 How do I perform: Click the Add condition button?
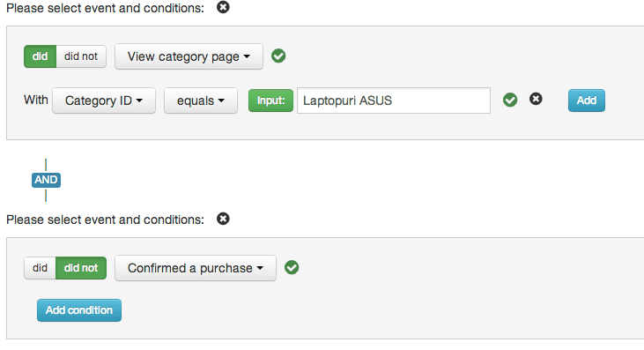(x=79, y=310)
